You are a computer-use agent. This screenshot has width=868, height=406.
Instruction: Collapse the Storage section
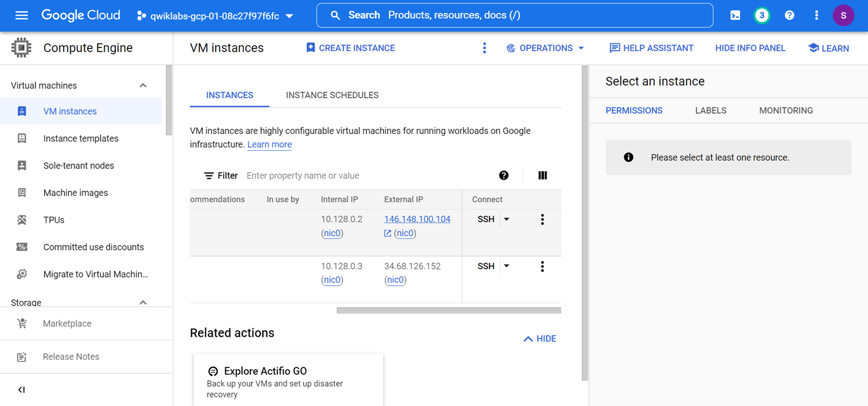pyautogui.click(x=143, y=303)
